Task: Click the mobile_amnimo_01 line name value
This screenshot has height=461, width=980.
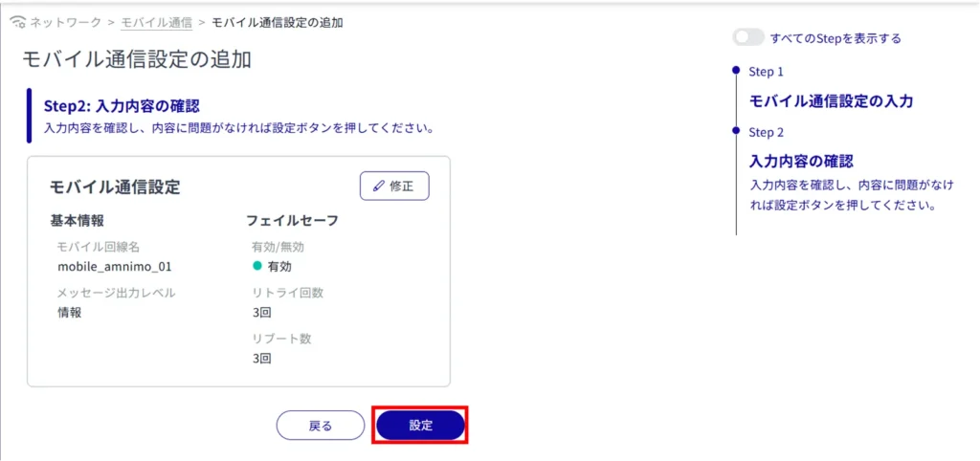Action: pos(114,267)
